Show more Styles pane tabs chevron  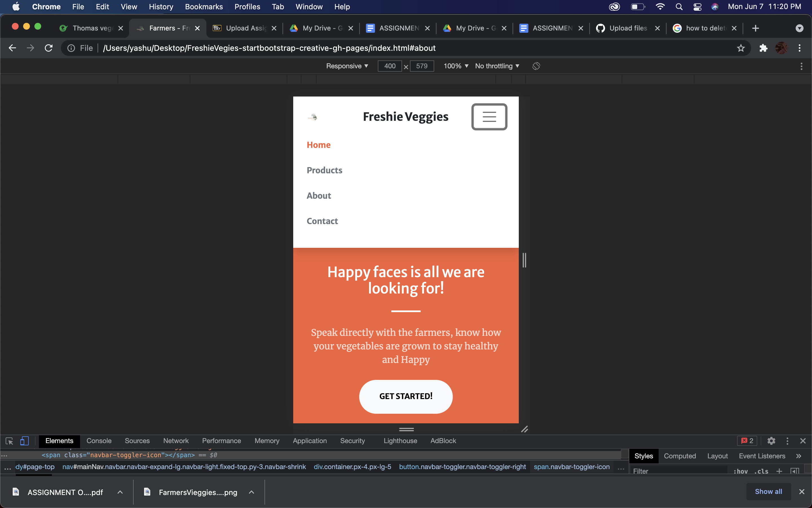point(798,456)
